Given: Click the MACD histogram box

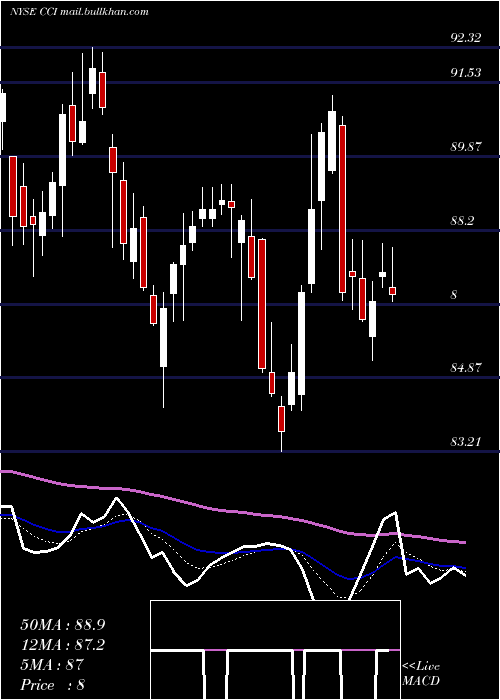Looking at the screenshot, I should point(275,650).
